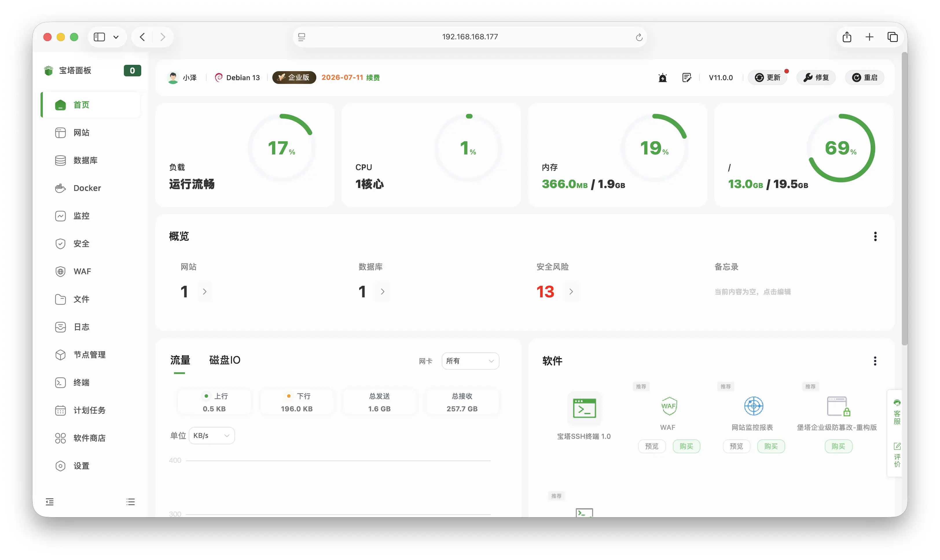940x560 pixels.
Task: Switch to the 磁盘IO tab
Action: coord(224,360)
